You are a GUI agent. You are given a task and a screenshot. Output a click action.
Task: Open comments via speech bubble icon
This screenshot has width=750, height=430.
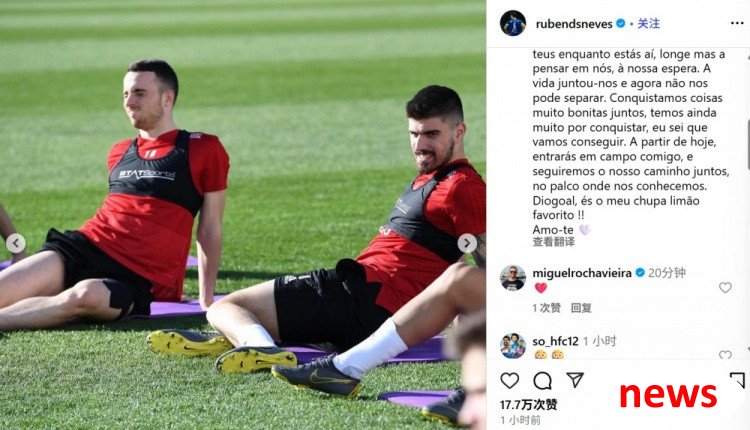[x=542, y=381]
